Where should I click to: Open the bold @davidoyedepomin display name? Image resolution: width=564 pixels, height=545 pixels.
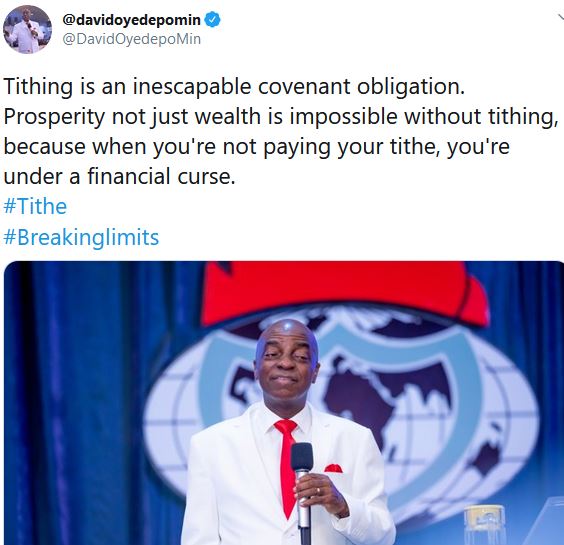click(131, 20)
